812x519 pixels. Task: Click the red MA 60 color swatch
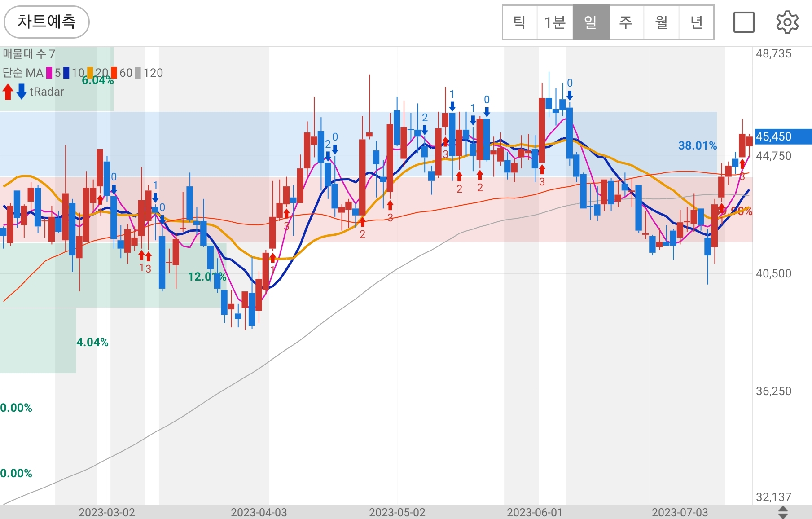point(114,73)
